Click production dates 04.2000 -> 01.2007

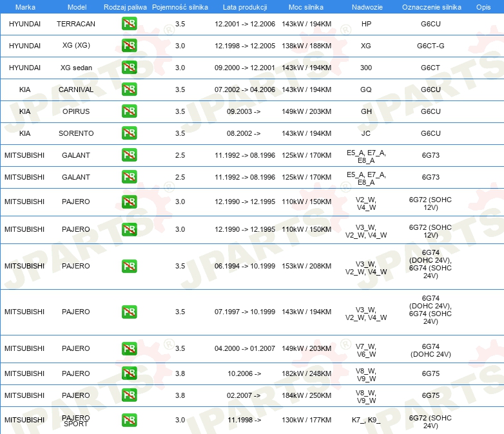coord(245,348)
